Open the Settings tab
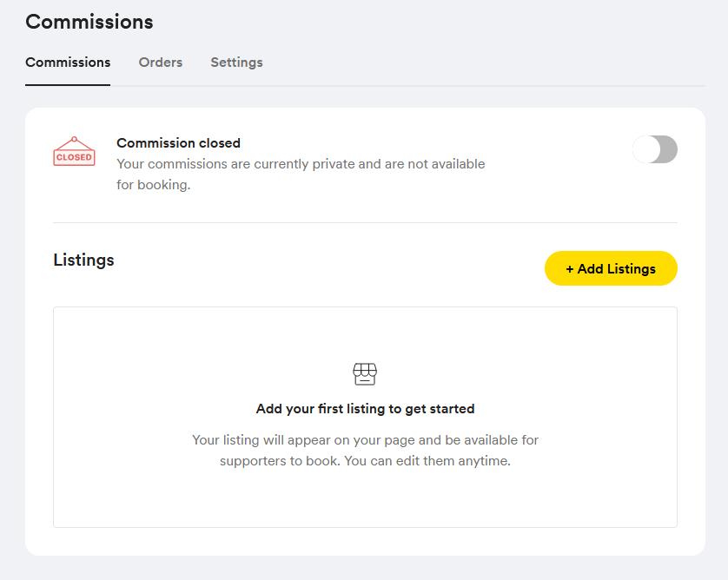The width and height of the screenshot is (728, 580). pos(237,63)
